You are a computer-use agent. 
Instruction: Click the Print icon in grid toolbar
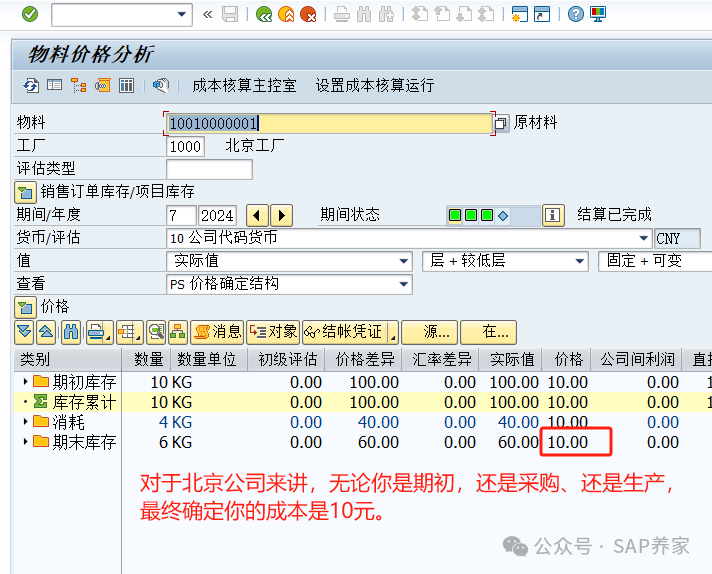(99, 332)
